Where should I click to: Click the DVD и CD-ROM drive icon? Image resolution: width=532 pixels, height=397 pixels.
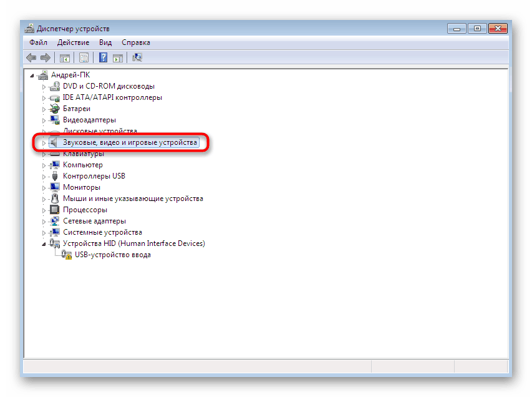click(x=55, y=86)
